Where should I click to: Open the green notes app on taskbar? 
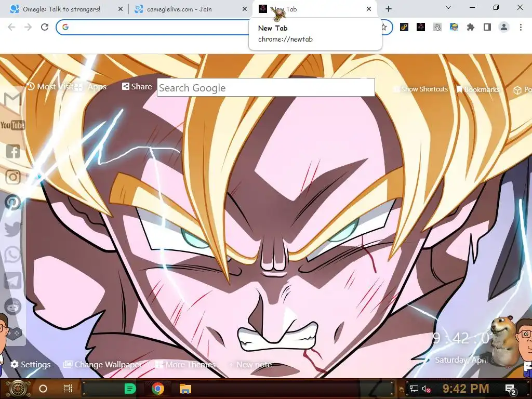click(x=130, y=389)
